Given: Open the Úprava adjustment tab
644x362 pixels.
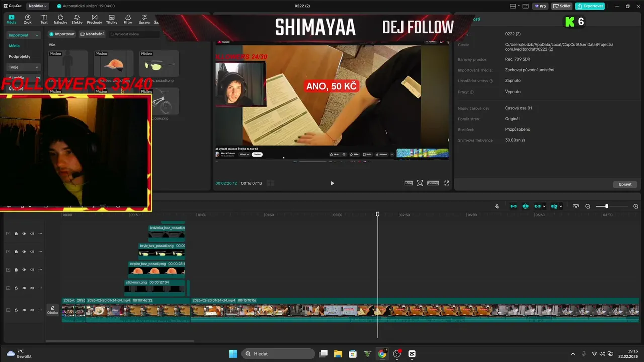Looking at the screenshot, I should tap(144, 19).
